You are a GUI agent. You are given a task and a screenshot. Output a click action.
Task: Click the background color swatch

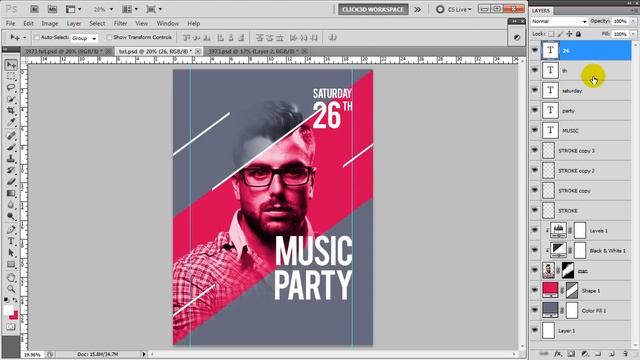15,316
